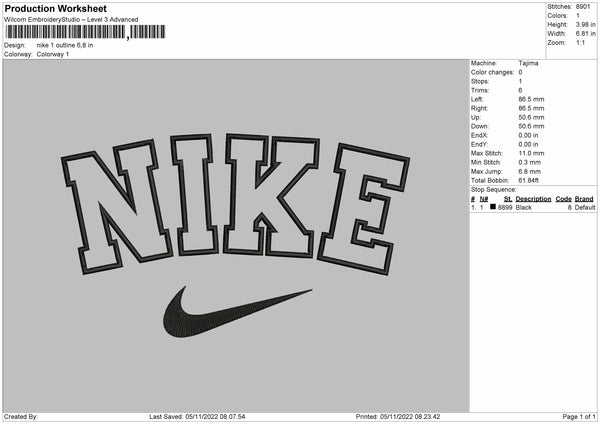Select the Max Jump value 6.8 mm
The width and height of the screenshot is (600, 424).
[530, 171]
